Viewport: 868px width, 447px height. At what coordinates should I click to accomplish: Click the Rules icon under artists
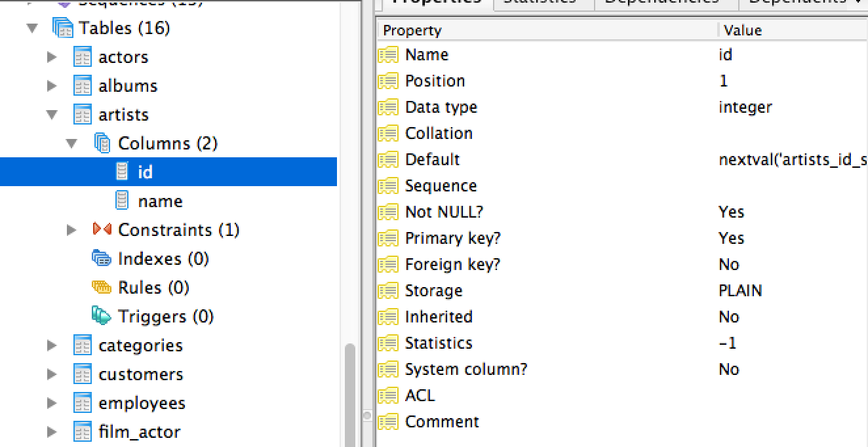point(102,288)
